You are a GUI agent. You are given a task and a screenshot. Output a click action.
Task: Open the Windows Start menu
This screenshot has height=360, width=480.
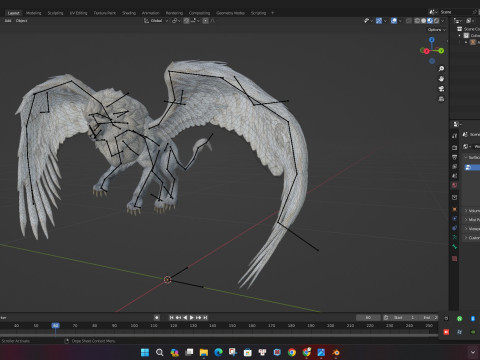pyautogui.click(x=145, y=352)
